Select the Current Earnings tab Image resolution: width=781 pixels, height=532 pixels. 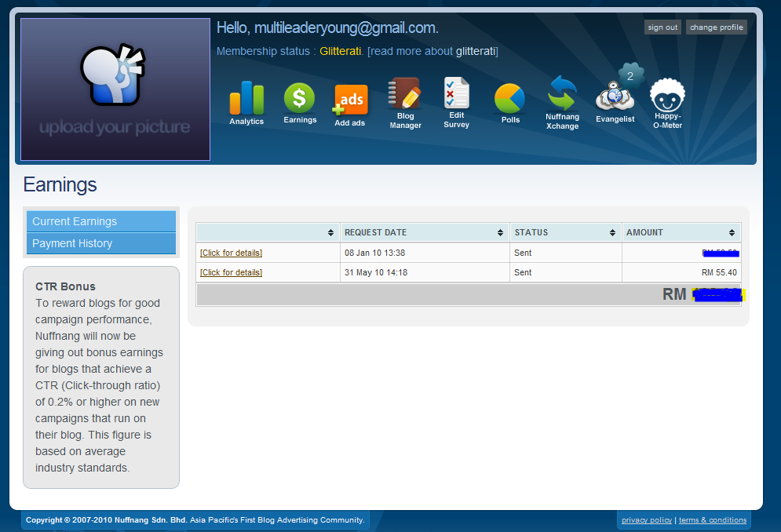coord(101,221)
